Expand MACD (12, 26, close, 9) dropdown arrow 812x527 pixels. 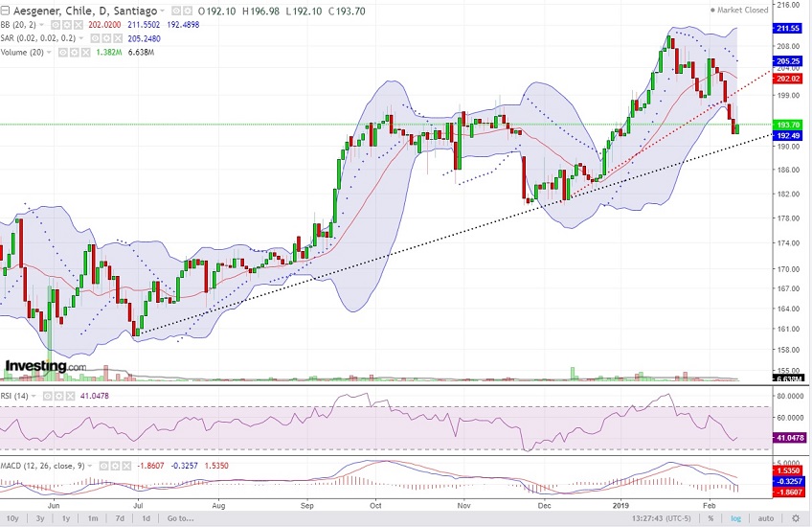click(x=90, y=466)
